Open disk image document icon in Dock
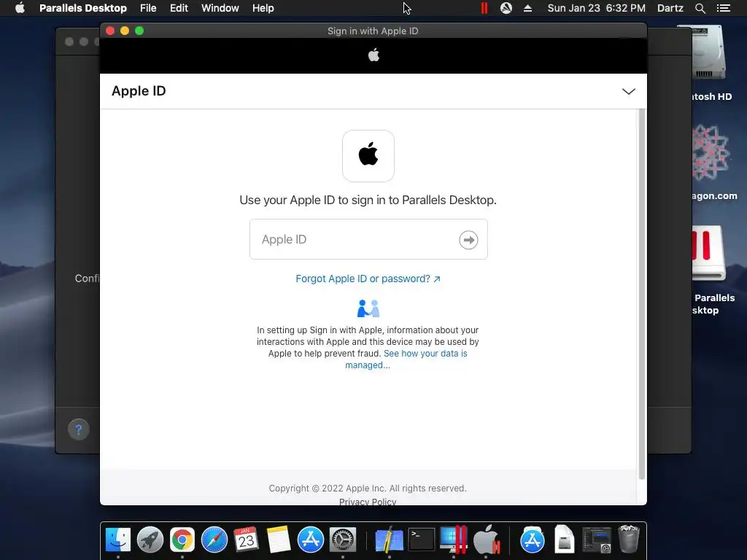The image size is (747, 560). [564, 540]
